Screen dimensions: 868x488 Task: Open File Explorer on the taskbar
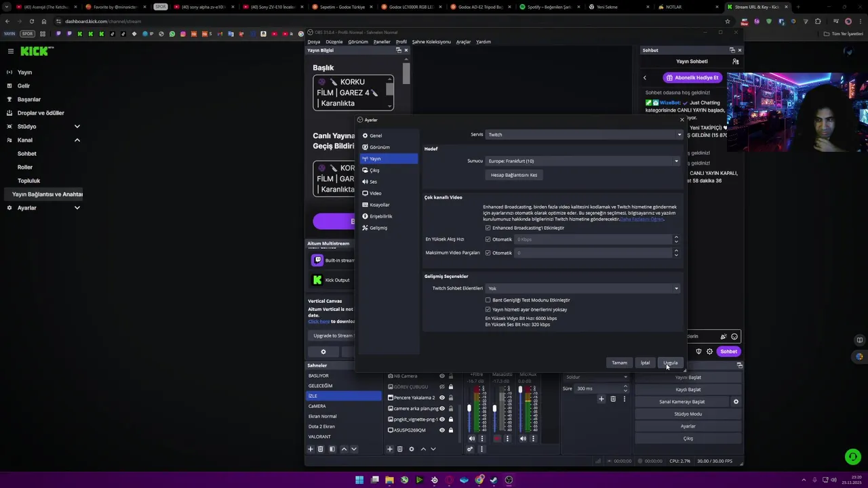[389, 480]
